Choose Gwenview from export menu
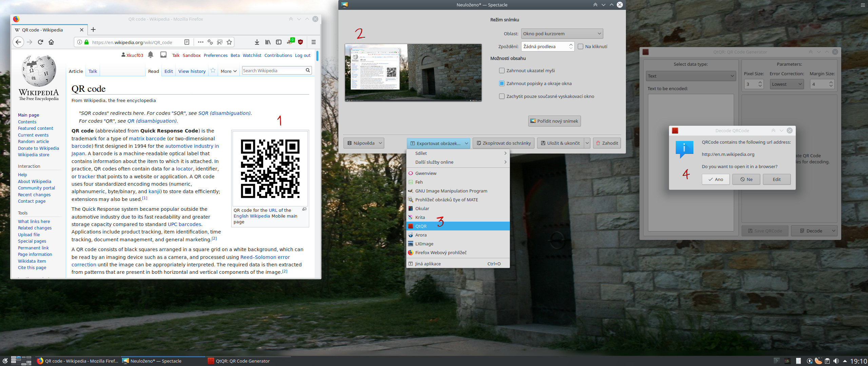 click(x=458, y=173)
